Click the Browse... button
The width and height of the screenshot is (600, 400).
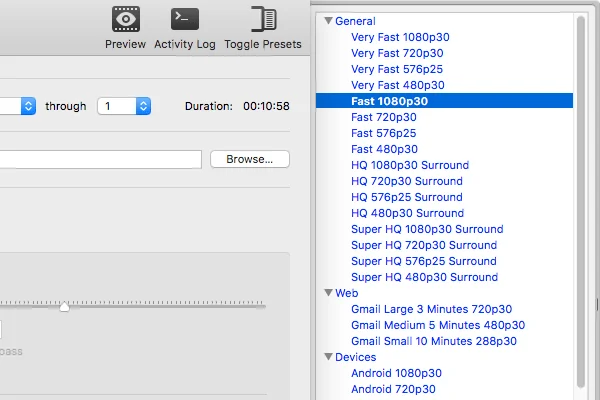pos(249,159)
